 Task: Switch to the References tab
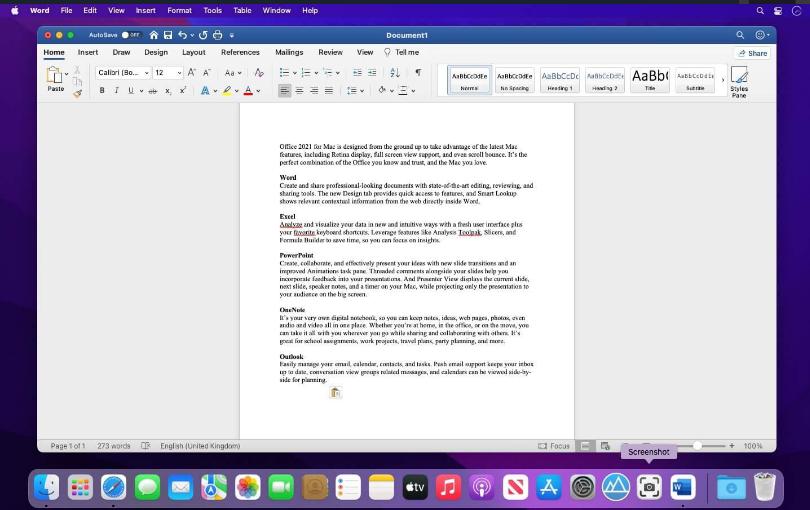[240, 52]
